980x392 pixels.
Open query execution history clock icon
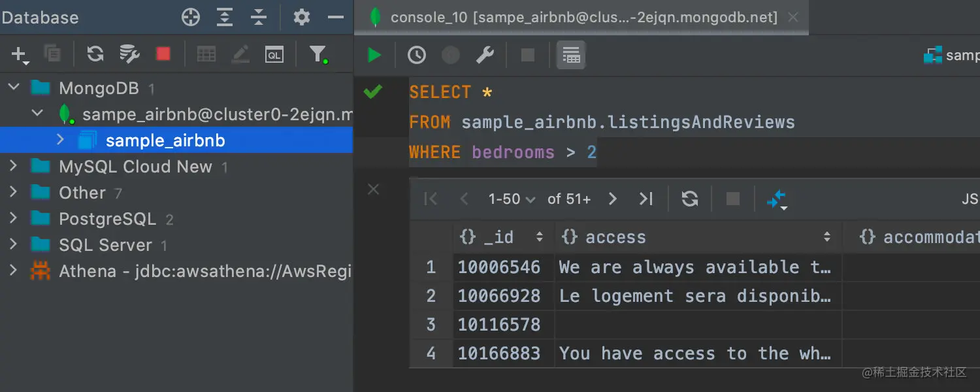coord(416,55)
